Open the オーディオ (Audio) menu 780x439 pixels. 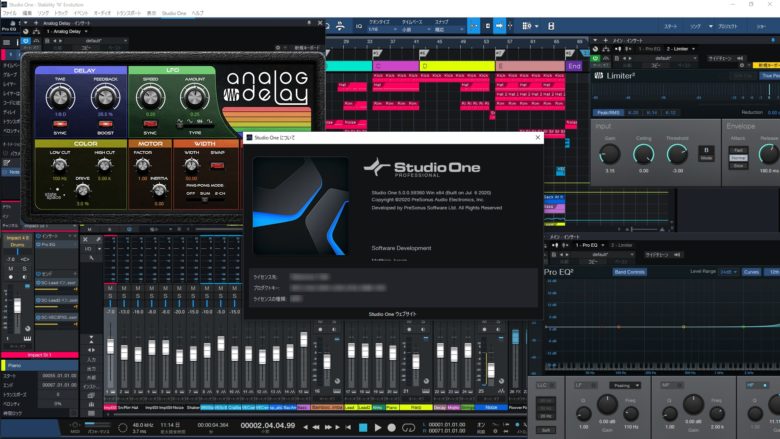point(102,13)
